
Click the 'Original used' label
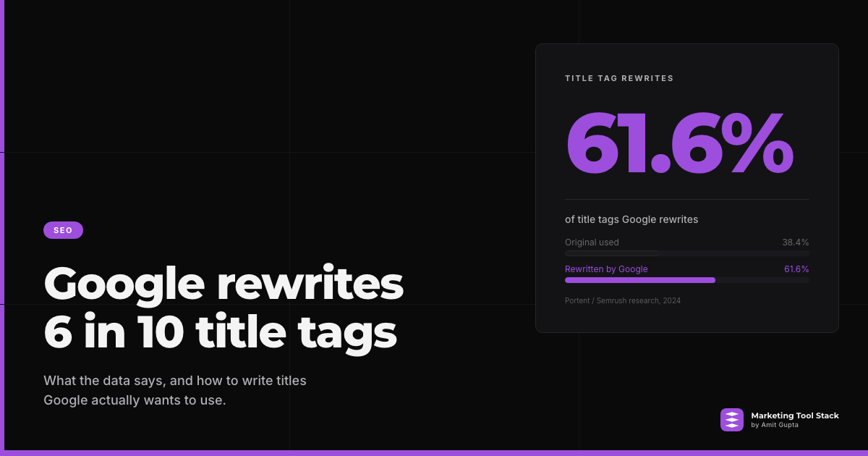[592, 242]
